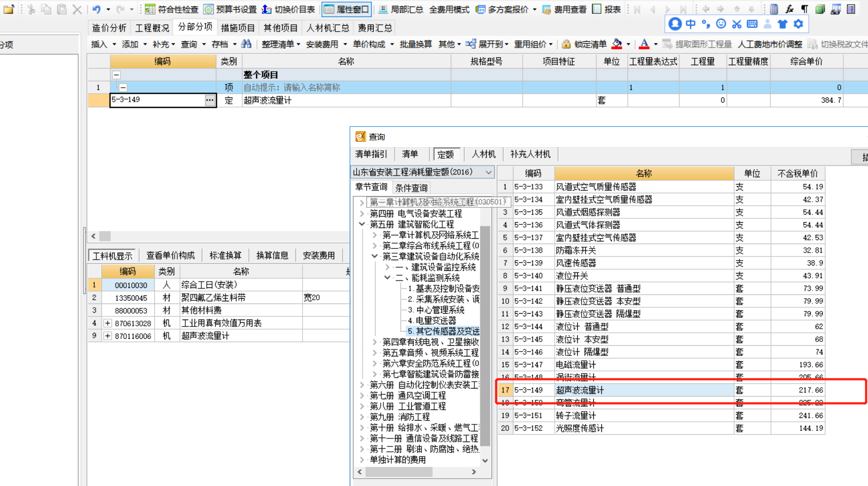Expand the 第四册 电气设备安装工程 node
Screen dimensions: 868x486
362,214
